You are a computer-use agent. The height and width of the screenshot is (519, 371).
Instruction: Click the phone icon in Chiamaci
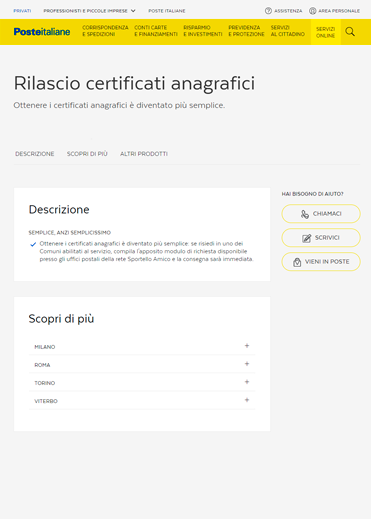(305, 214)
